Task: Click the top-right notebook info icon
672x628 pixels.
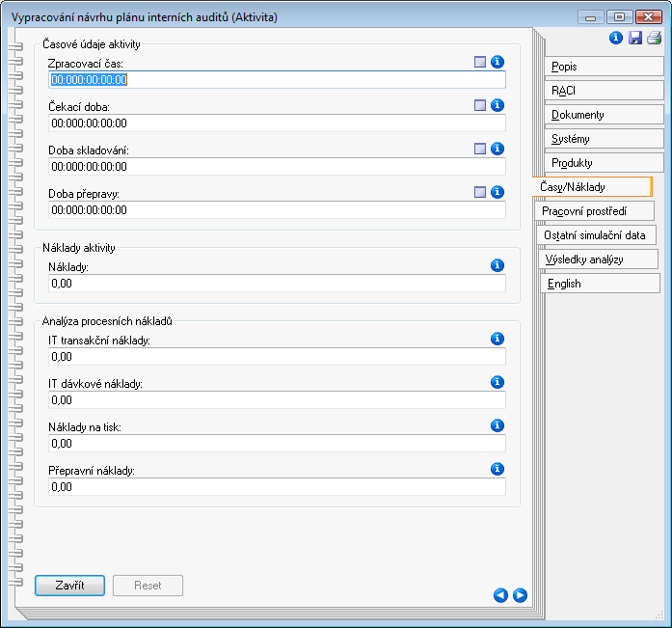Action: pos(616,38)
